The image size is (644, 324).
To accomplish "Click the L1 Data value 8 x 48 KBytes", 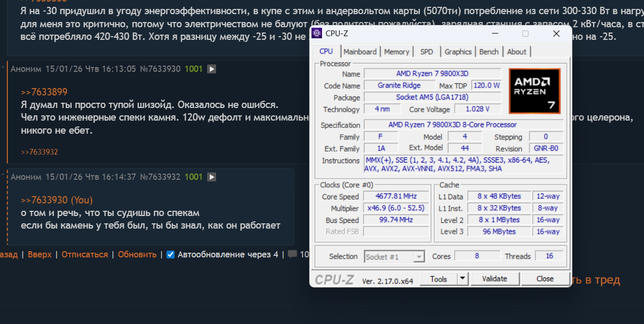I will (499, 196).
